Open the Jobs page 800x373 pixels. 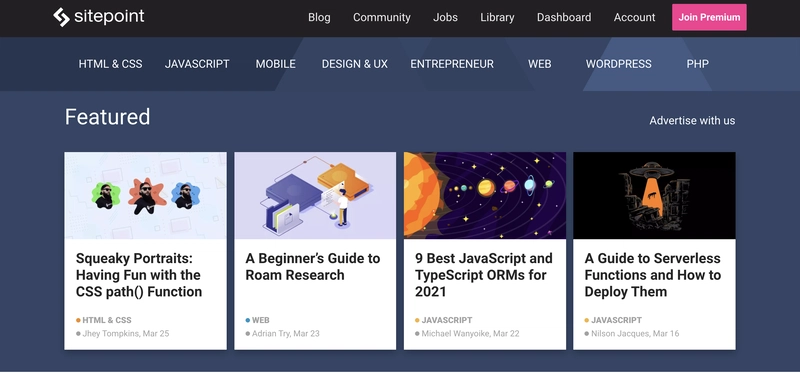[445, 17]
